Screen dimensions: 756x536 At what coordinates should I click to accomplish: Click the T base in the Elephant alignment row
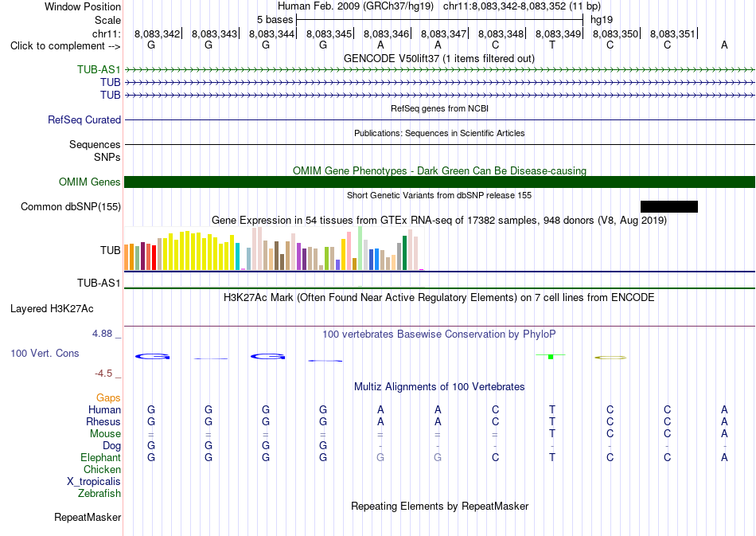552,457
